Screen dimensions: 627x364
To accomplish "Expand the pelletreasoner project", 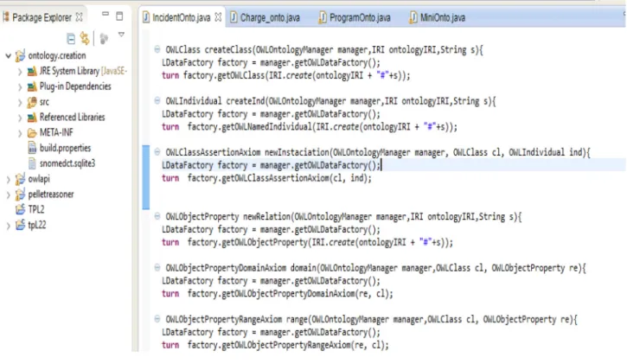I will pyautogui.click(x=8, y=195).
